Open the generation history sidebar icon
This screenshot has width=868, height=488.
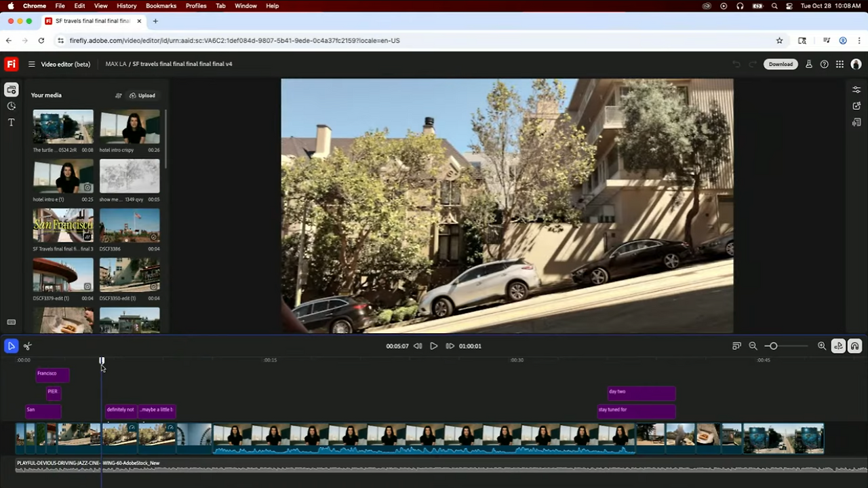[11, 106]
